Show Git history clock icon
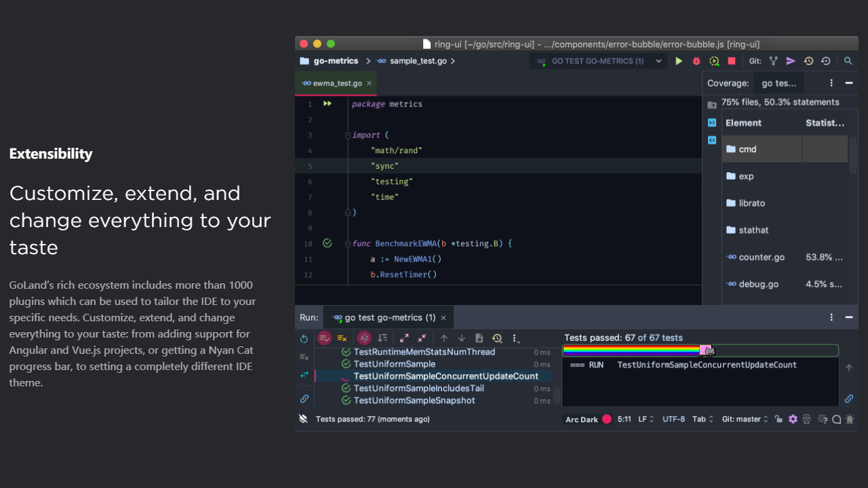This screenshot has width=868, height=488. (x=808, y=61)
